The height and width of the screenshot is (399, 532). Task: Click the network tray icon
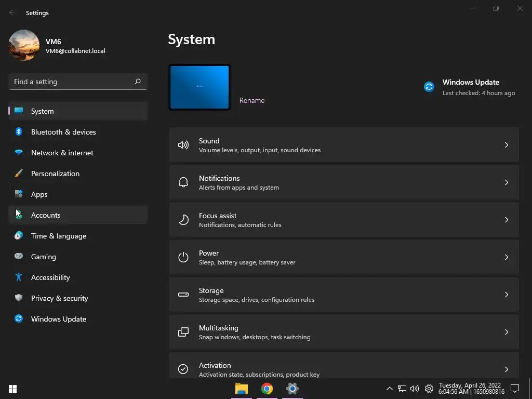[402, 389]
